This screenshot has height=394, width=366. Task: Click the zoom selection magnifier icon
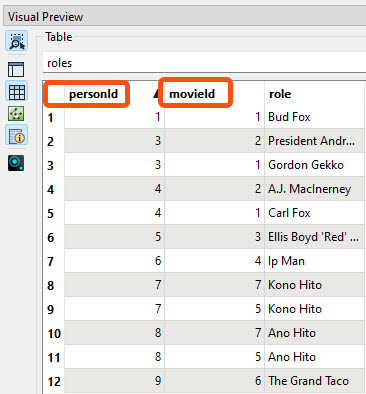click(17, 41)
